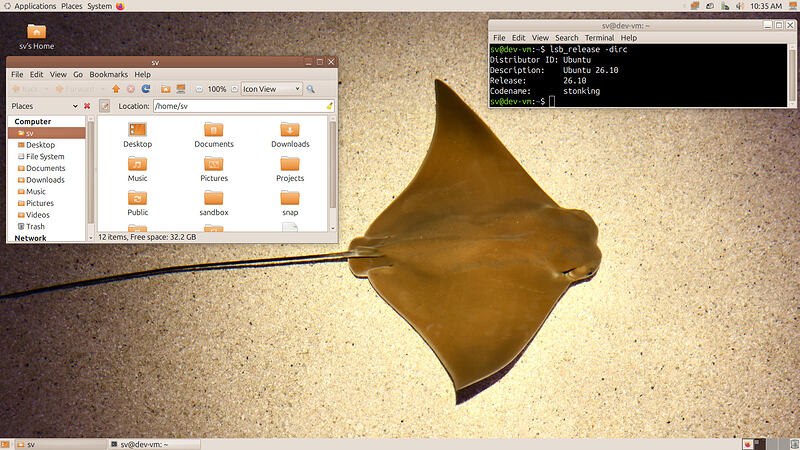Select Downloads in the Places sidebar
The image size is (800, 450).
click(x=46, y=180)
